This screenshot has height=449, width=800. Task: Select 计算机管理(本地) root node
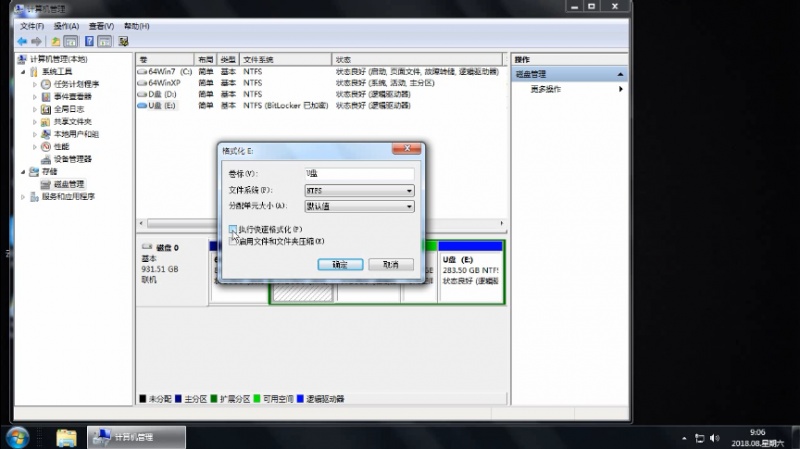[x=59, y=59]
